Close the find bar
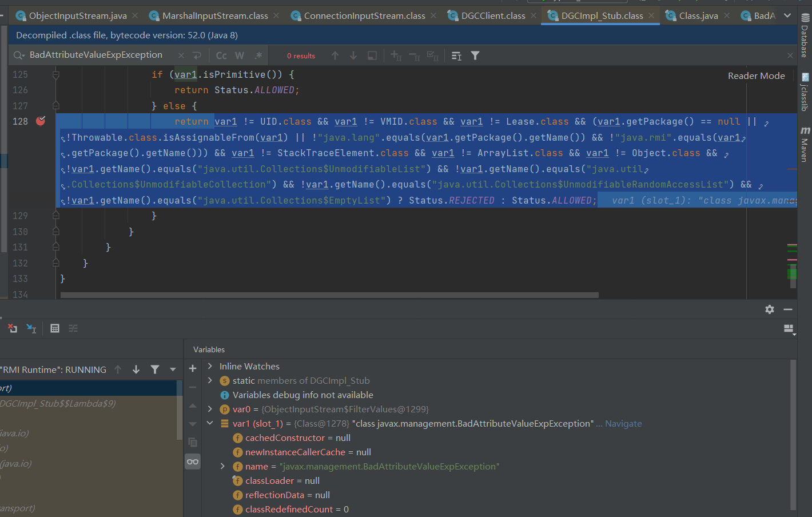Image resolution: width=812 pixels, height=517 pixels. click(790, 55)
